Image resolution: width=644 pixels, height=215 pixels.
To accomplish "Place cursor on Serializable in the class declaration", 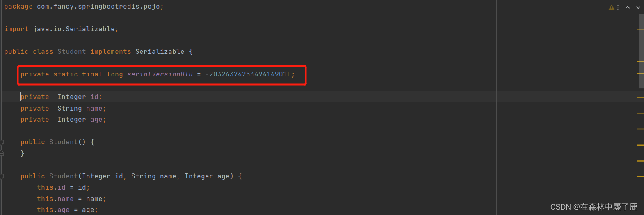I will click(x=160, y=52).
